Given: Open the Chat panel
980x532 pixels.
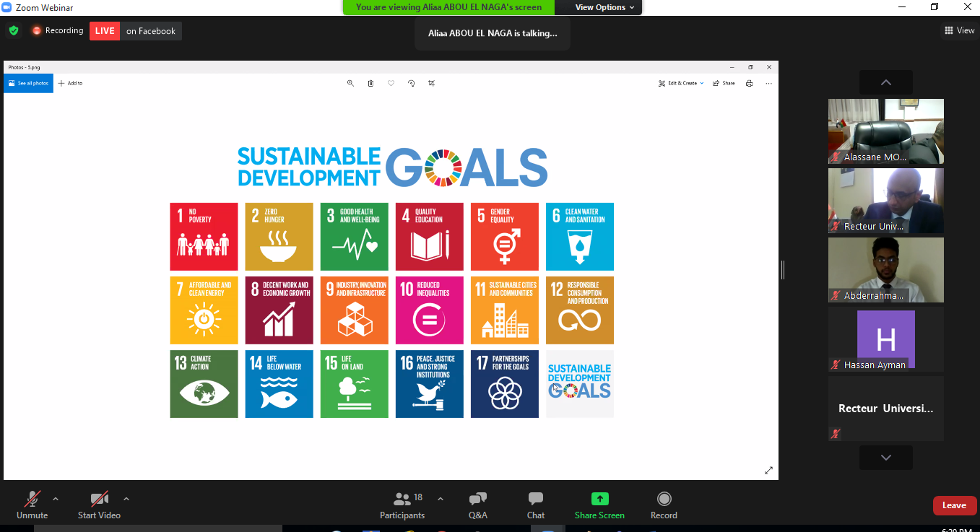Looking at the screenshot, I should 535,500.
